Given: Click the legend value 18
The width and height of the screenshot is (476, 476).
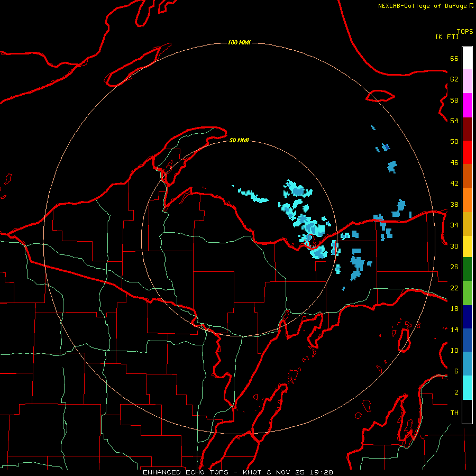Looking at the screenshot, I should [454, 309].
